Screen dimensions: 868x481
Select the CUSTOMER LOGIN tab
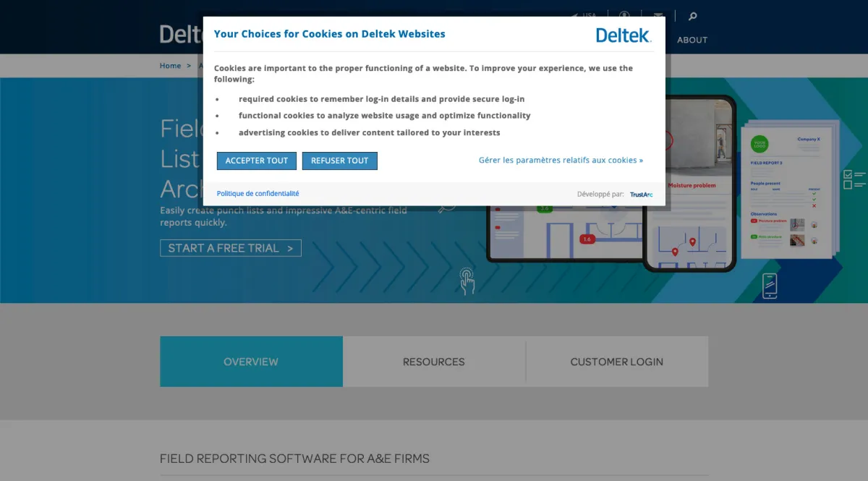[x=617, y=362]
